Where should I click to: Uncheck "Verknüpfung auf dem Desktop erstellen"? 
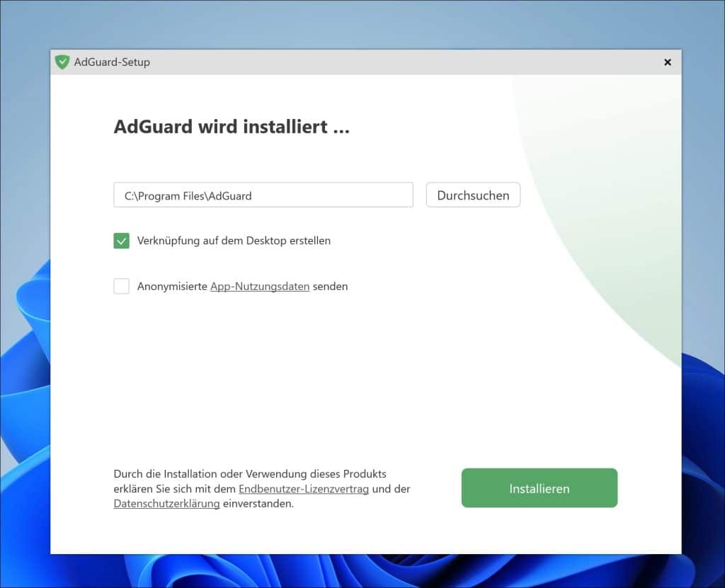point(121,241)
